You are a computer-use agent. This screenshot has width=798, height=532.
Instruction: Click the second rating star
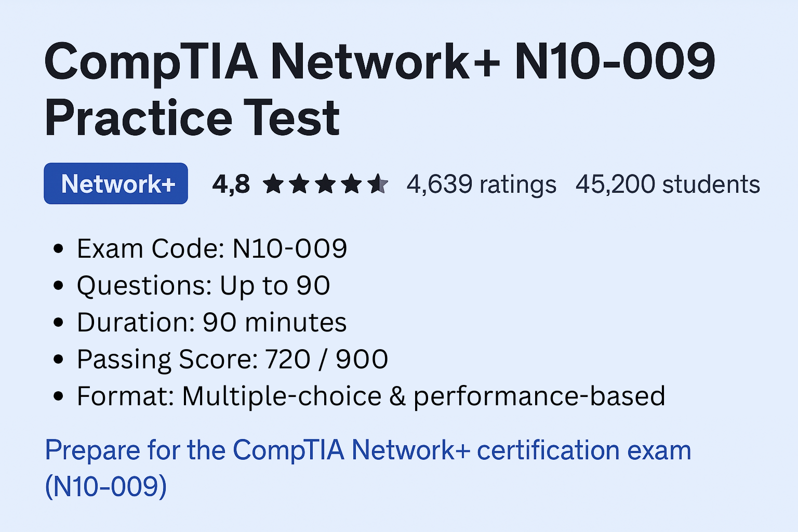pyautogui.click(x=300, y=184)
